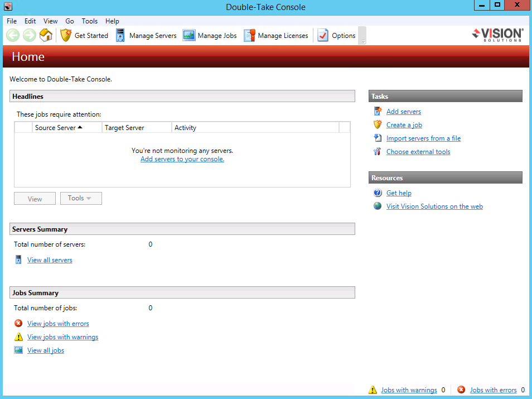Click the View jobs with warnings link
Image resolution: width=532 pixels, height=399 pixels.
[63, 337]
